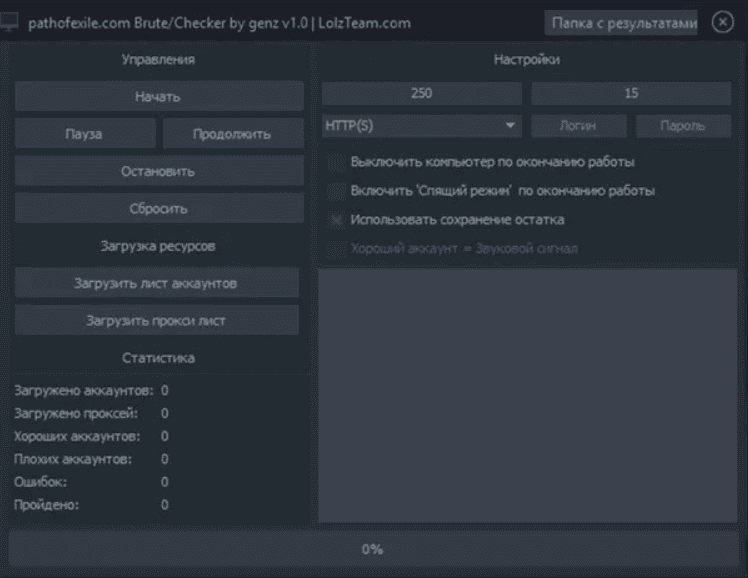This screenshot has height=578, width=748.
Task: Click the app monitor icon in title bar
Action: (x=9, y=22)
